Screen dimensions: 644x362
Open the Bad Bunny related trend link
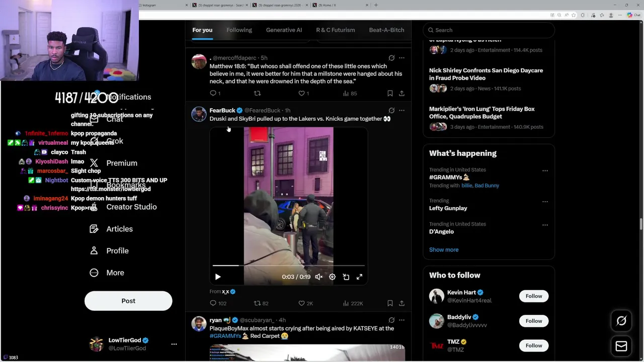[x=487, y=186]
